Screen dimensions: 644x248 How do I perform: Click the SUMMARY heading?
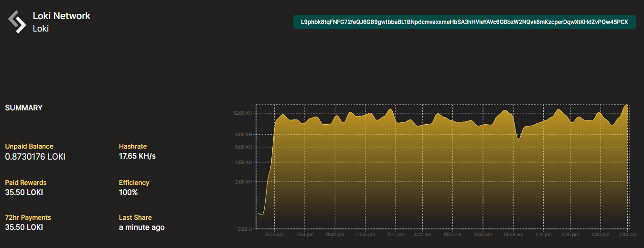(24, 108)
